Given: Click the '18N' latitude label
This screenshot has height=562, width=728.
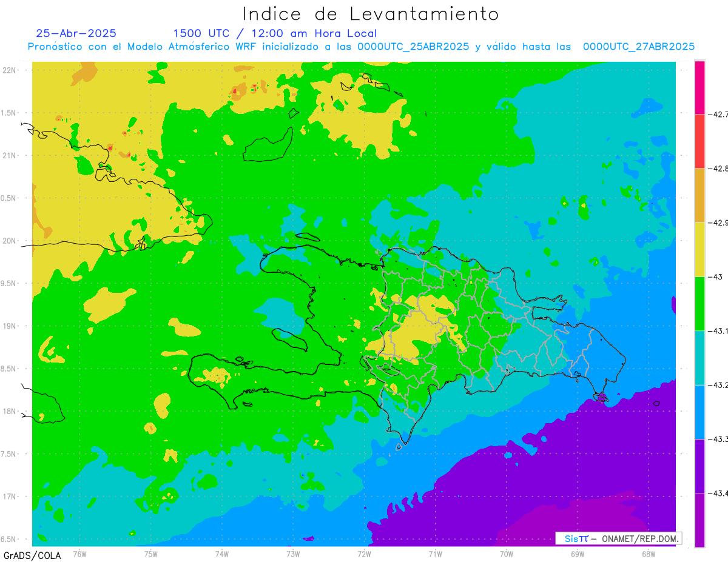Looking at the screenshot, I should pyautogui.click(x=10, y=411).
